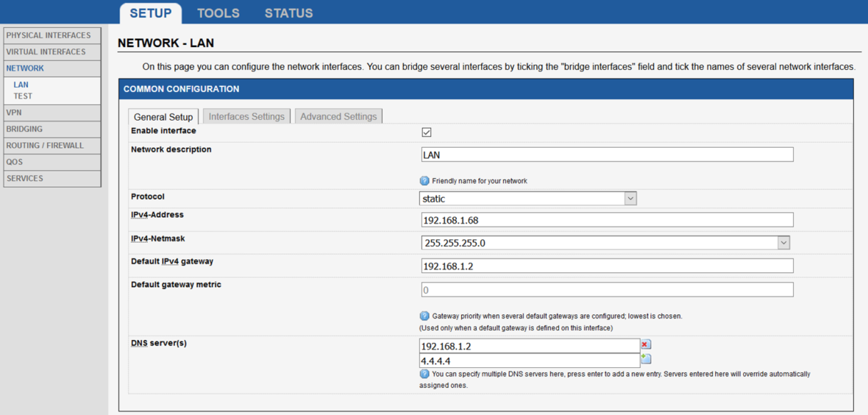Click help icon beside Friendly name text
The image size is (868, 415).
tap(424, 181)
